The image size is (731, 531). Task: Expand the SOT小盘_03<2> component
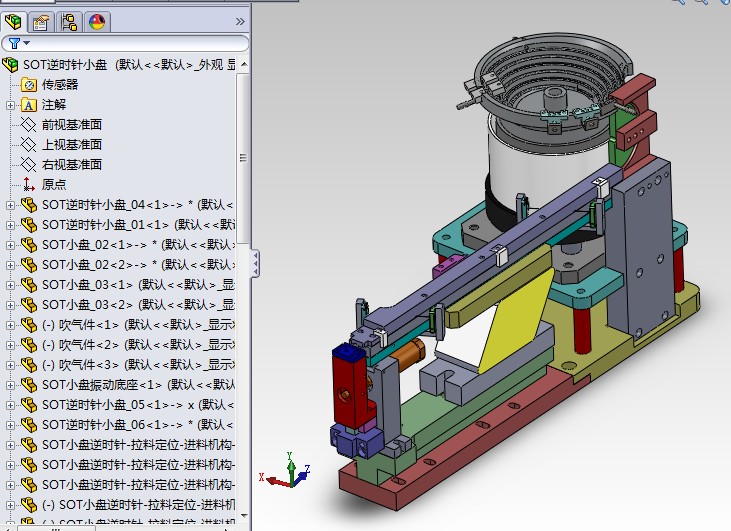click(x=10, y=305)
